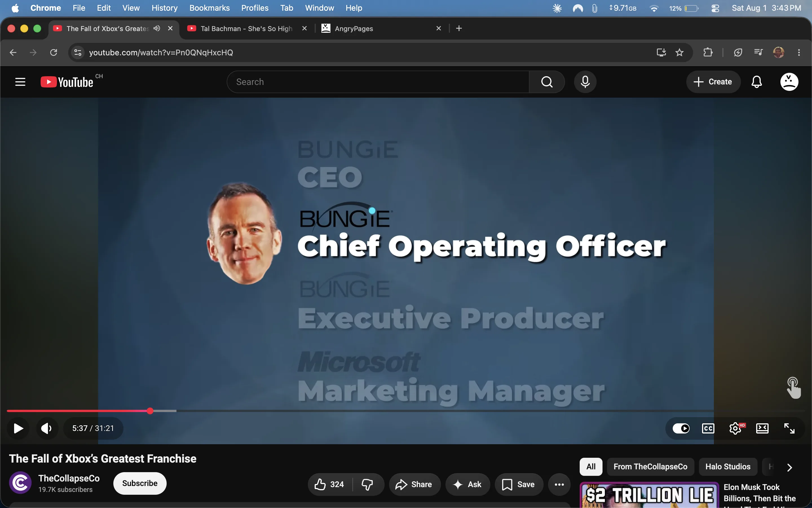Image resolution: width=812 pixels, height=508 pixels.
Task: Open YouTube notifications bell
Action: coord(757,82)
